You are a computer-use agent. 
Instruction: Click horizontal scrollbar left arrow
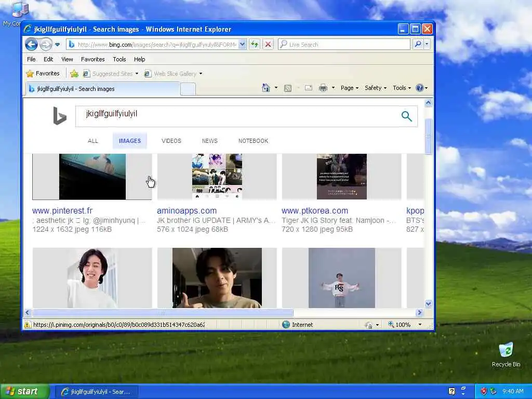[x=28, y=312]
